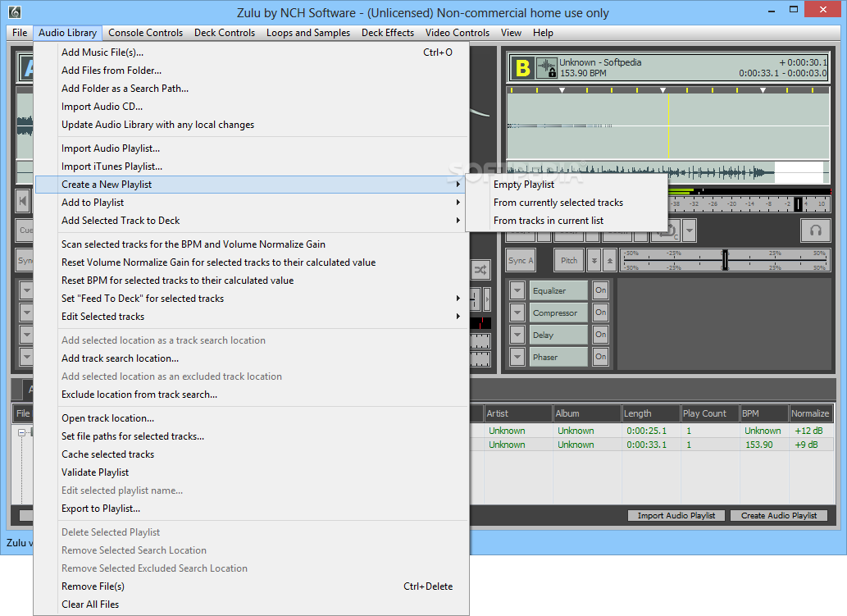Open the Phaser preset dropdown arrow
The height and width of the screenshot is (616, 847).
coord(517,357)
